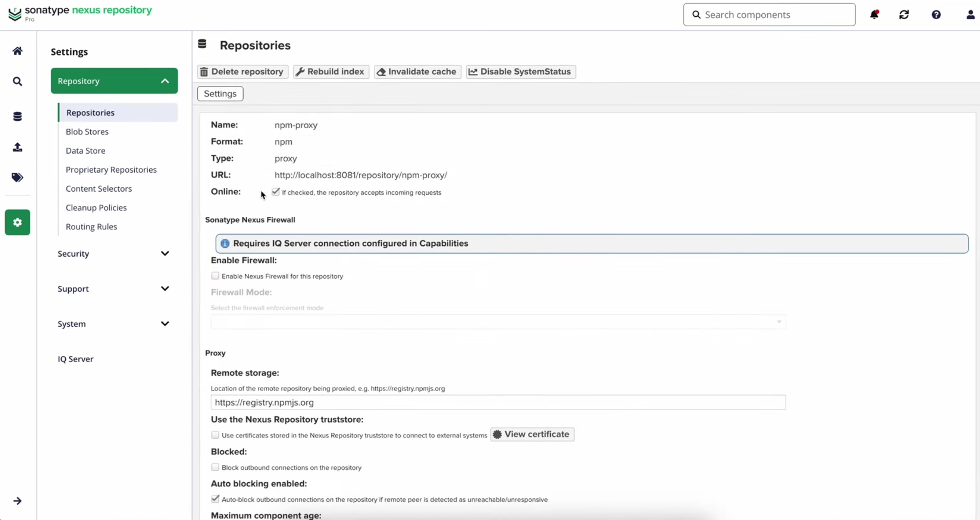Expand the System section
The width and height of the screenshot is (980, 520).
pyautogui.click(x=114, y=324)
